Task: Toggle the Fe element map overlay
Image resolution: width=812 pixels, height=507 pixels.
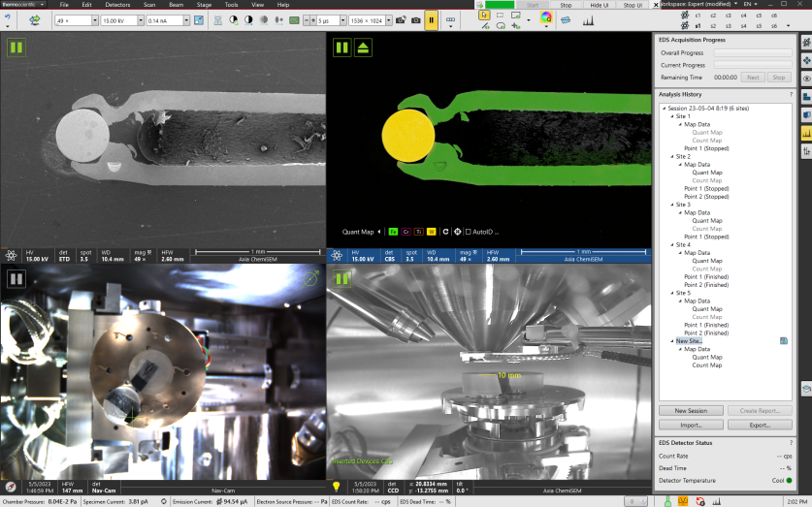Action: coord(393,232)
